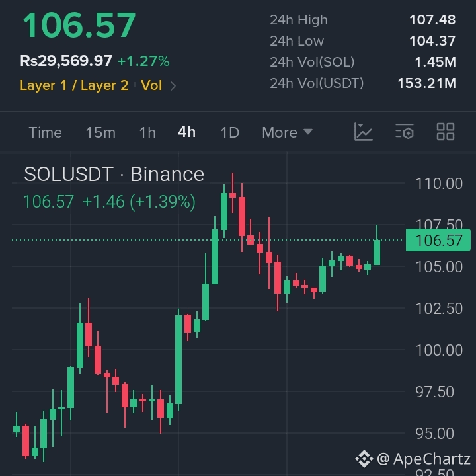Image resolution: width=476 pixels, height=476 pixels.
Task: Click the 97.50 price axis label
Action: pyautogui.click(x=435, y=392)
